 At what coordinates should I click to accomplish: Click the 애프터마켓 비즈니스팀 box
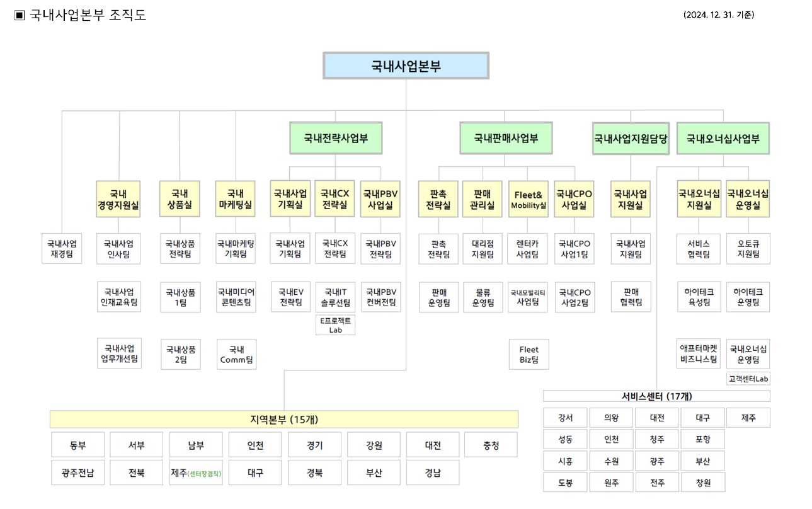[699, 354]
